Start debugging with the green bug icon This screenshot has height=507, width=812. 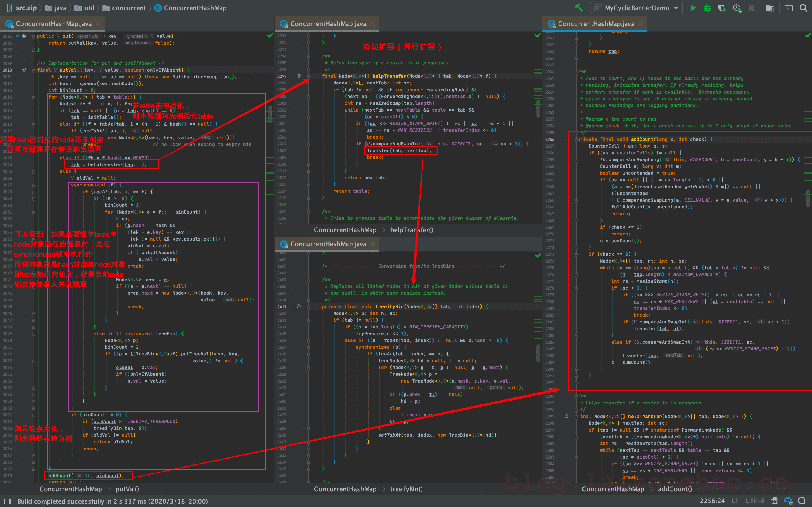[707, 8]
